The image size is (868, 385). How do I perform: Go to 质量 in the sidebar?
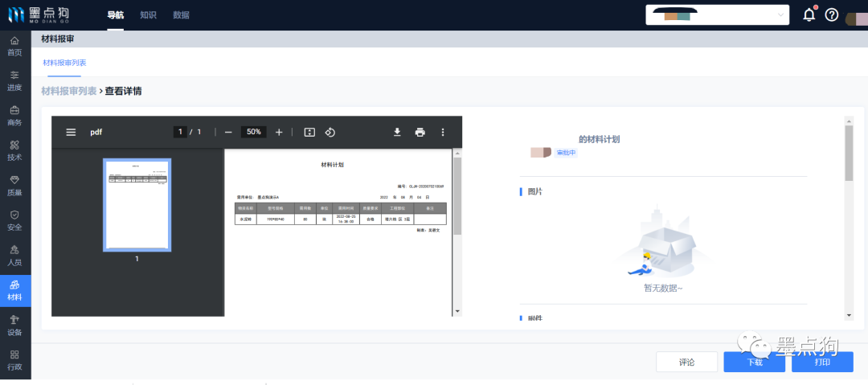coord(14,186)
